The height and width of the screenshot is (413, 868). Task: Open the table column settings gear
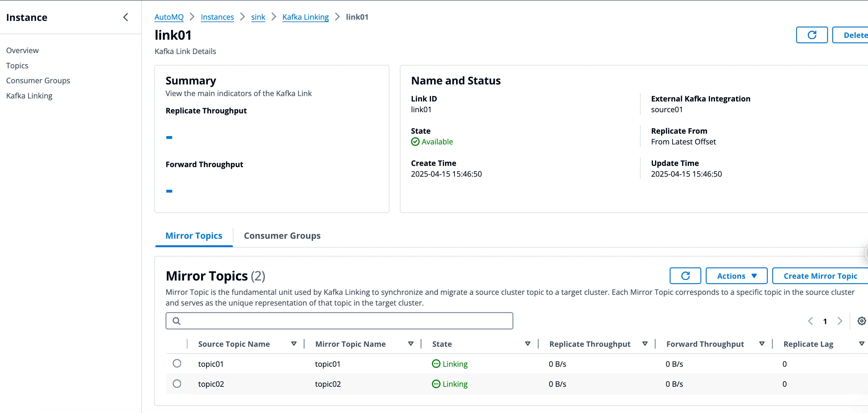(861, 320)
